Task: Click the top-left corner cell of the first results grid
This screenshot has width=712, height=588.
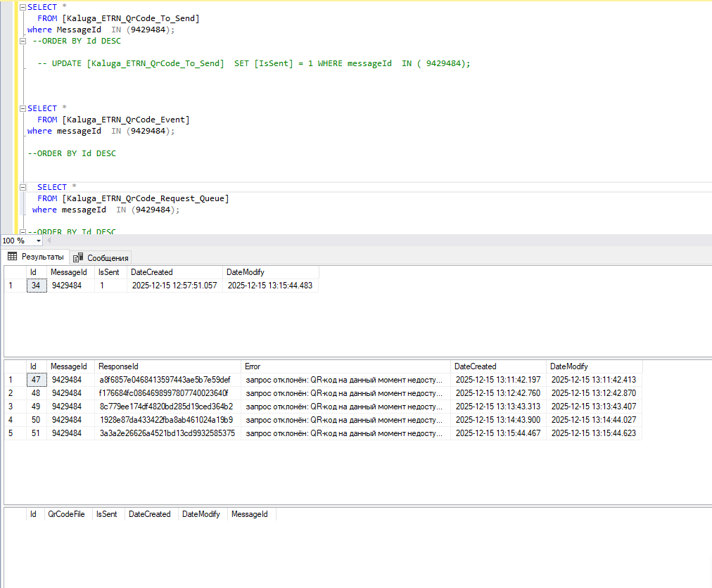Action: click(15, 272)
